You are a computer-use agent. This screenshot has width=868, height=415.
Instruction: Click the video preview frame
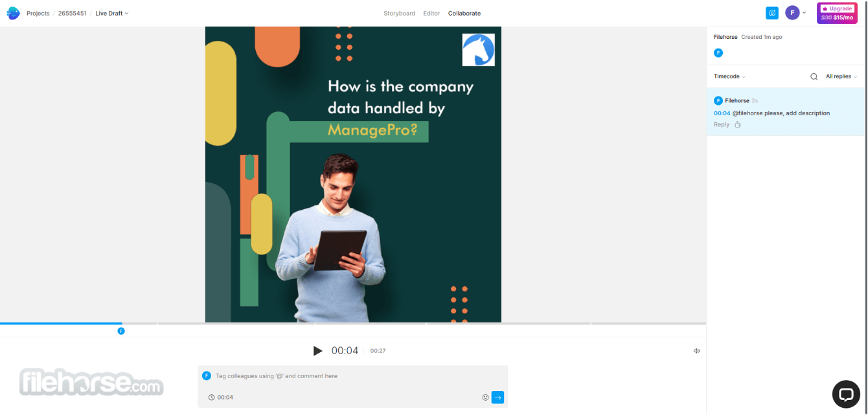pos(353,174)
